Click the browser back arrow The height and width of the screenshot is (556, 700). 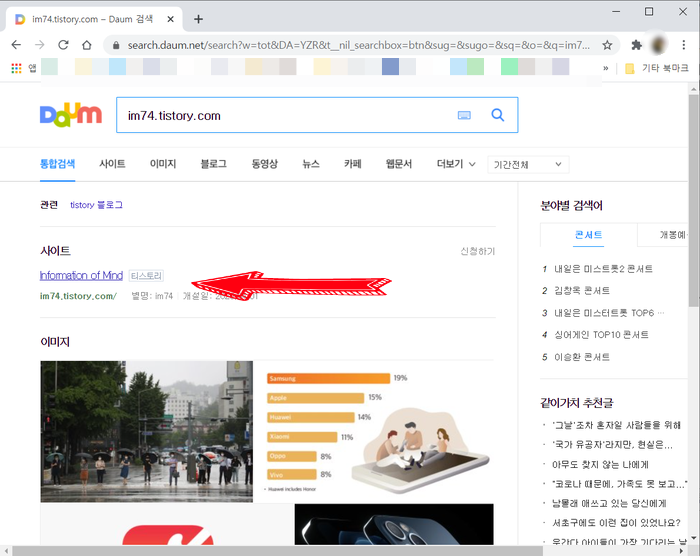pyautogui.click(x=16, y=45)
